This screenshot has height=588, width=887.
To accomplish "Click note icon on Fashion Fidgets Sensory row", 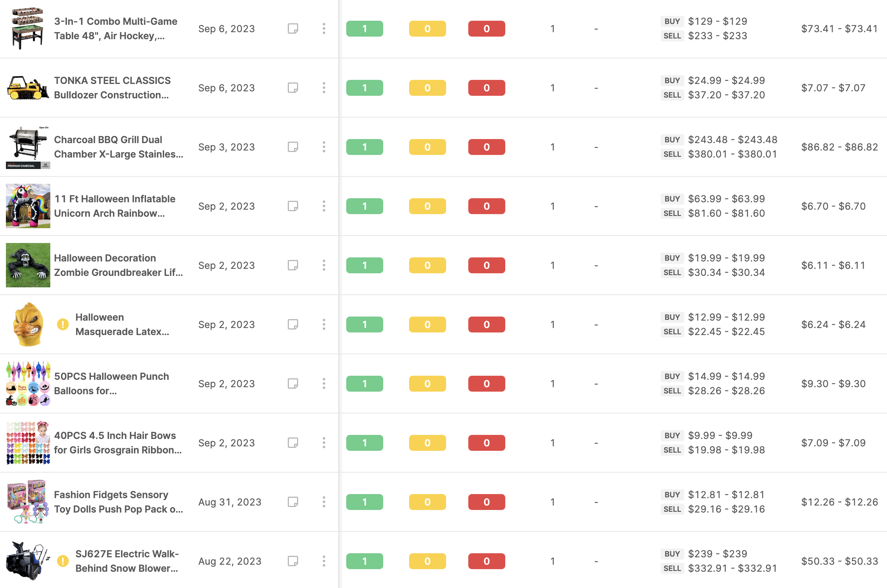I will coord(293,502).
